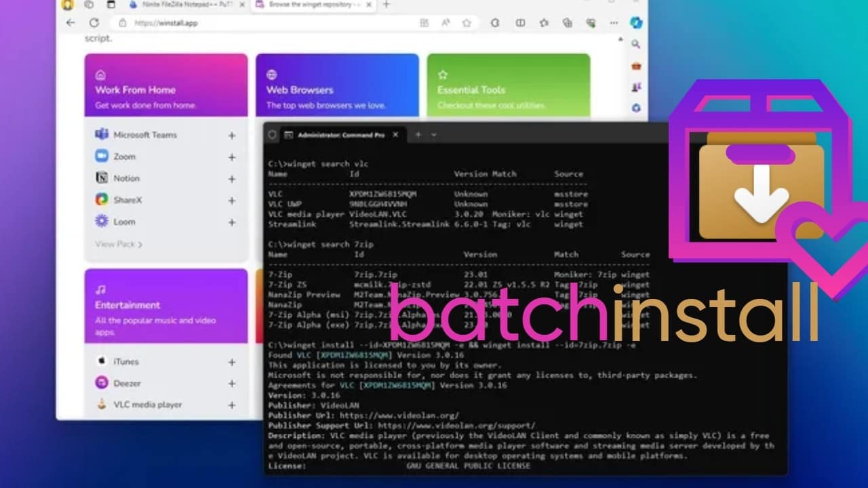Open browser settings and more menu

coord(613,23)
